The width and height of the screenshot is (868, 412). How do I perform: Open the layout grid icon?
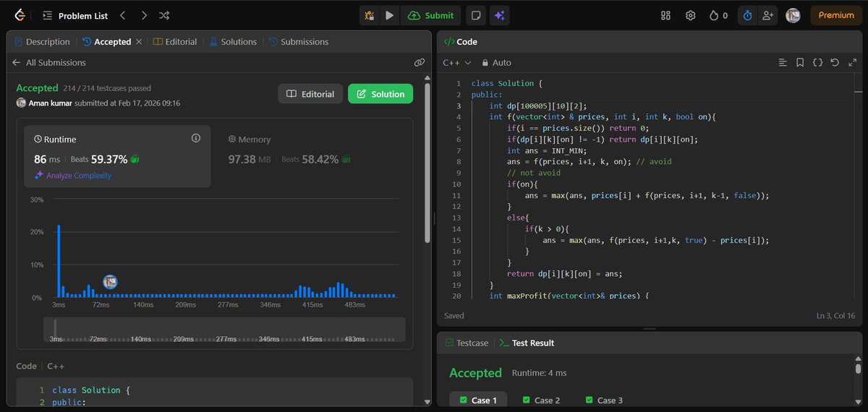[666, 15]
